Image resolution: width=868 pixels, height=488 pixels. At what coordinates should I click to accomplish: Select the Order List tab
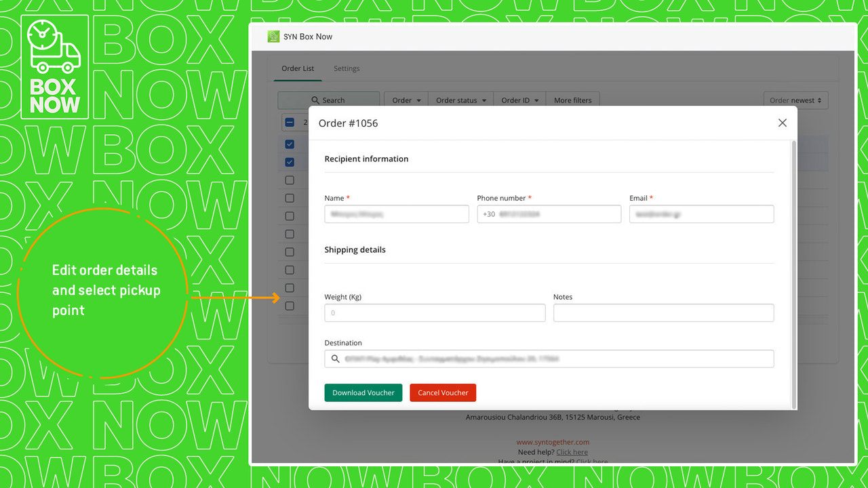(298, 68)
